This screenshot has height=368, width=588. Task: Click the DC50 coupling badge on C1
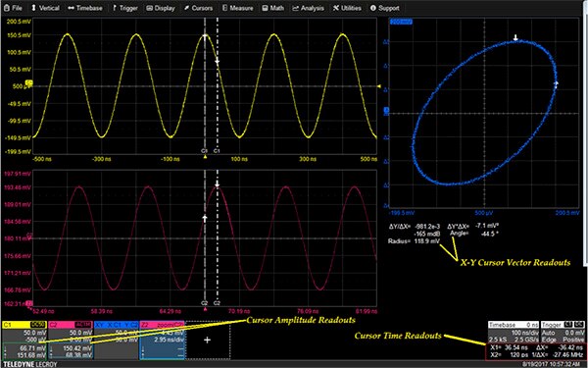[x=38, y=325]
